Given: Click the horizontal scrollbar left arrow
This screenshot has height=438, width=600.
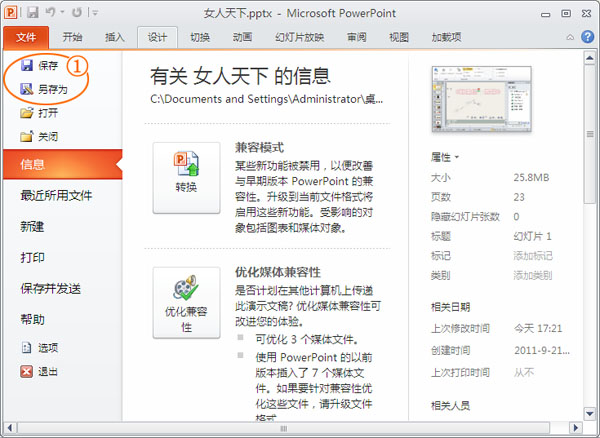Looking at the screenshot, I should pos(10,428).
